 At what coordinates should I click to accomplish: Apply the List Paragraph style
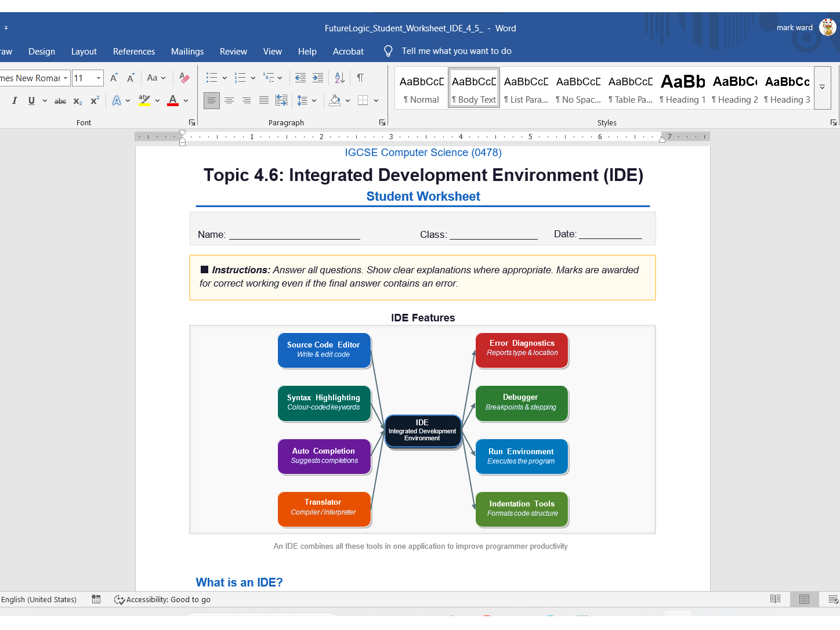point(526,88)
